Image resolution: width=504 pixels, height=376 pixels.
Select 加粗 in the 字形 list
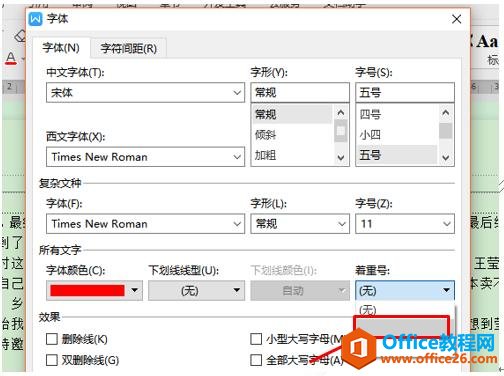point(292,155)
